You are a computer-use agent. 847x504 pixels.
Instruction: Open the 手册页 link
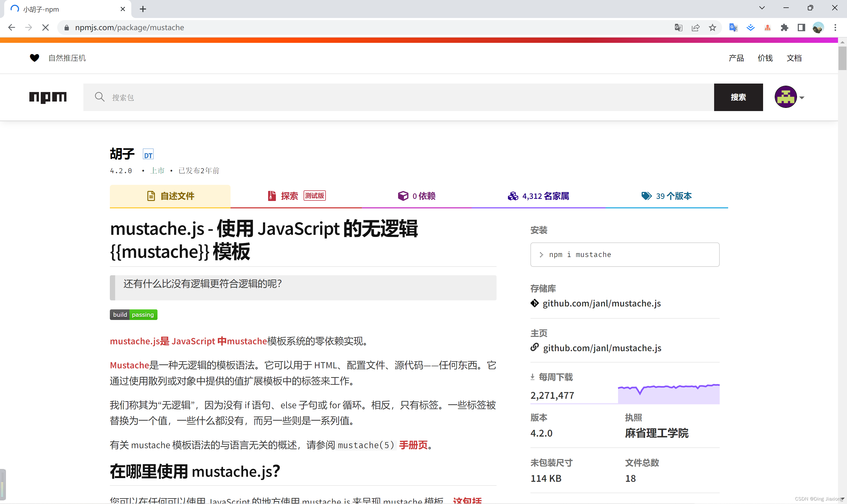(x=413, y=445)
